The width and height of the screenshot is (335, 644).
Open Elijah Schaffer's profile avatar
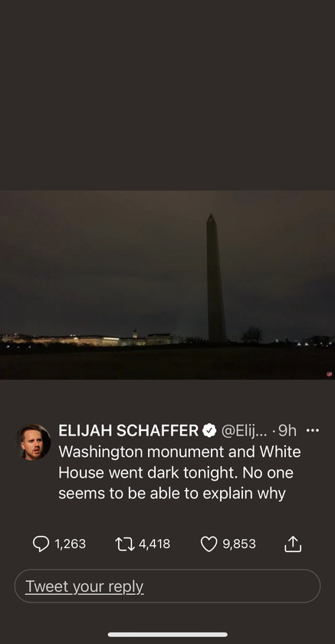click(x=33, y=442)
